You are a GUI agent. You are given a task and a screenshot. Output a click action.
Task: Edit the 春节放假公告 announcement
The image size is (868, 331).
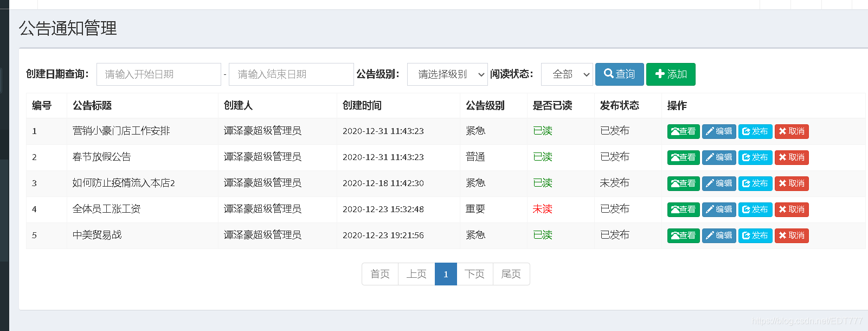719,157
